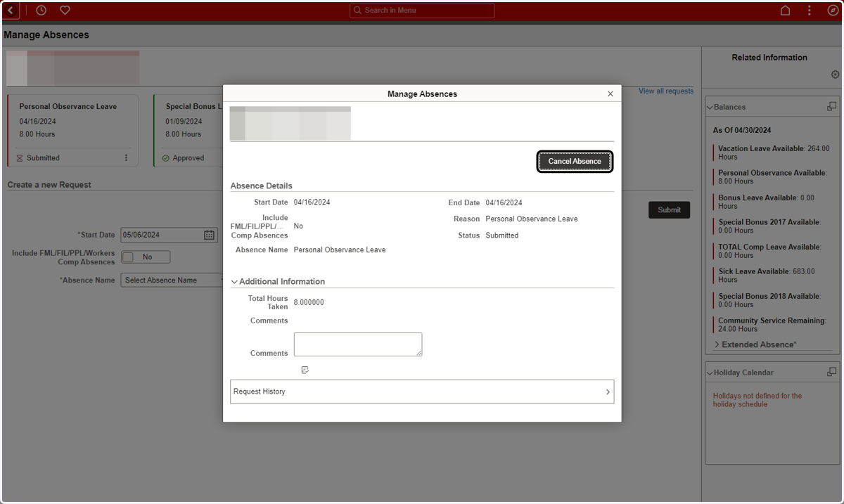Click inside the Search in Menu field
Image resolution: width=844 pixels, height=504 pixels.
(422, 11)
